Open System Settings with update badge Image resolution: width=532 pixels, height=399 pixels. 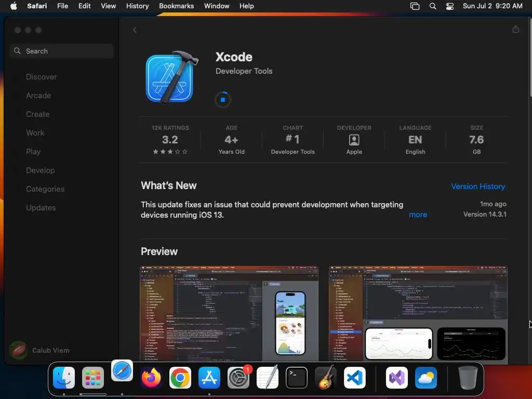tap(238, 378)
